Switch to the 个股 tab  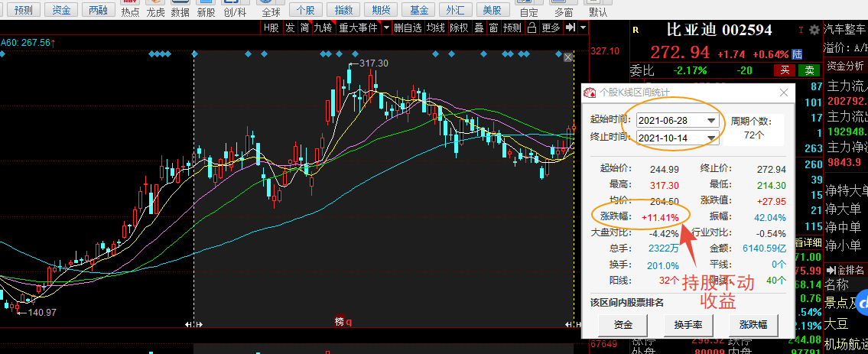306,9
